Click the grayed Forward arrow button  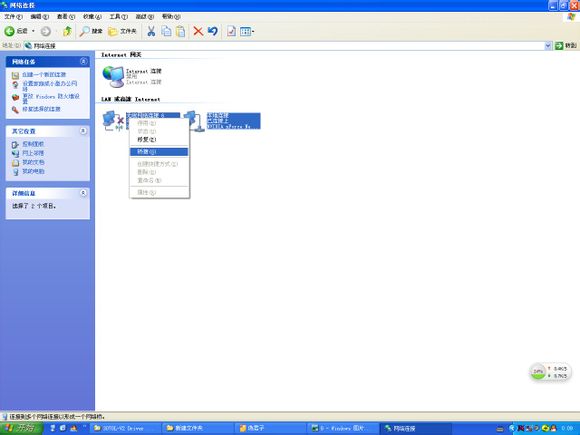tap(46, 31)
